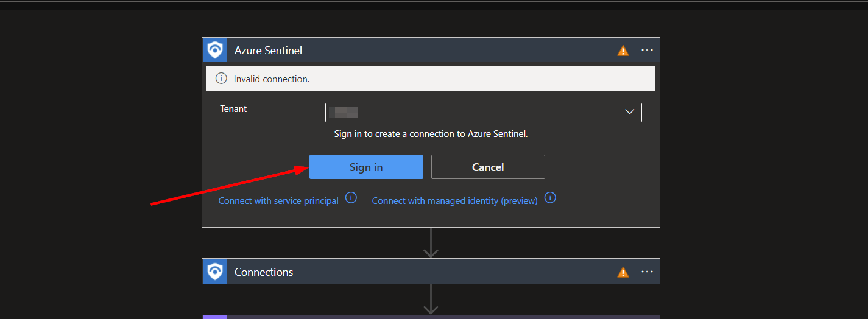Viewport: 868px width, 319px height.
Task: Click the Connections step shield icon
Action: point(214,272)
